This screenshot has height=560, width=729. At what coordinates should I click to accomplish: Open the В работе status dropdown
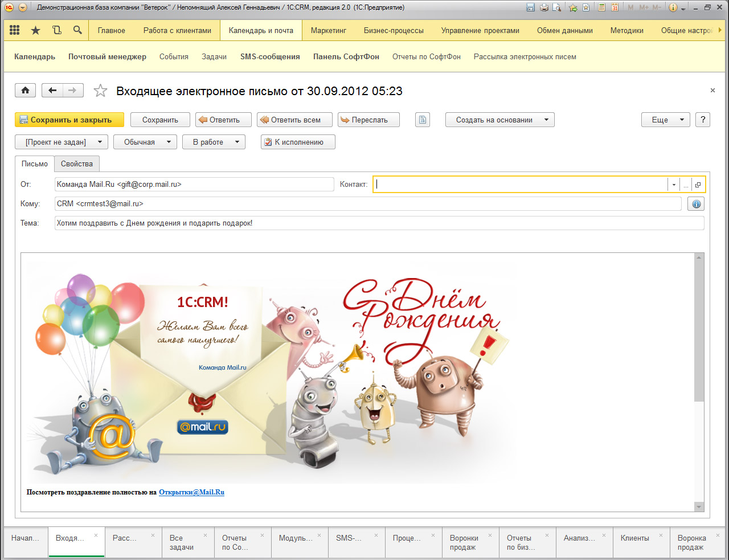(214, 142)
